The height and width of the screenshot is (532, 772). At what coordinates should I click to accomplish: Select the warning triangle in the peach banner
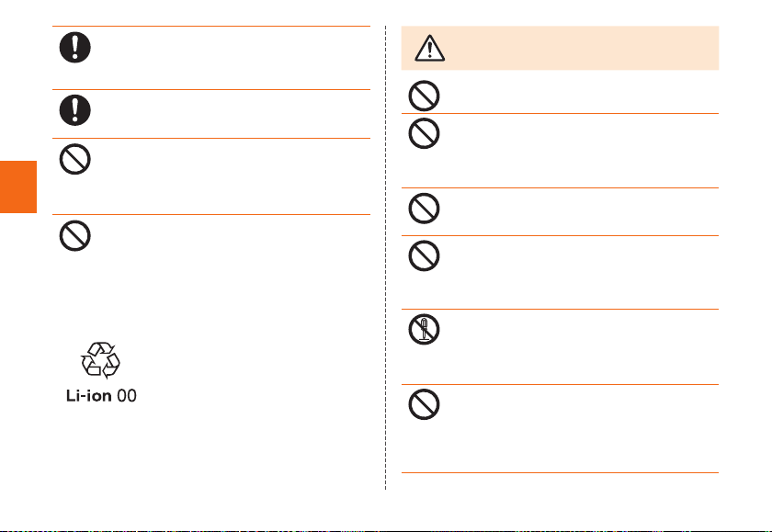tap(430, 48)
